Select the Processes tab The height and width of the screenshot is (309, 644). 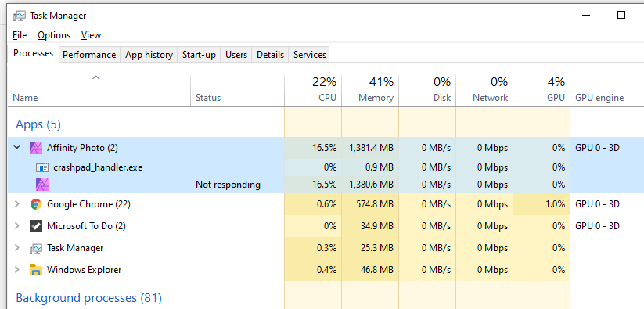tap(34, 53)
